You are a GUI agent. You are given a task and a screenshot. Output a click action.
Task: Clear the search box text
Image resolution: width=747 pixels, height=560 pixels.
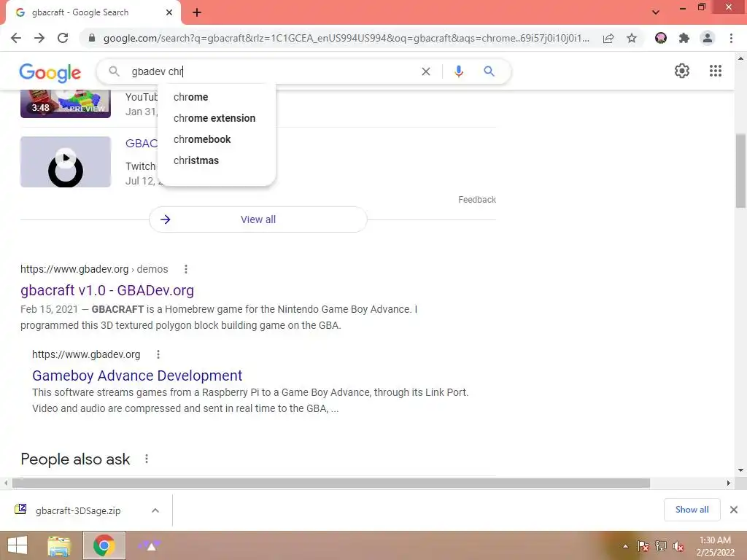pyautogui.click(x=426, y=71)
